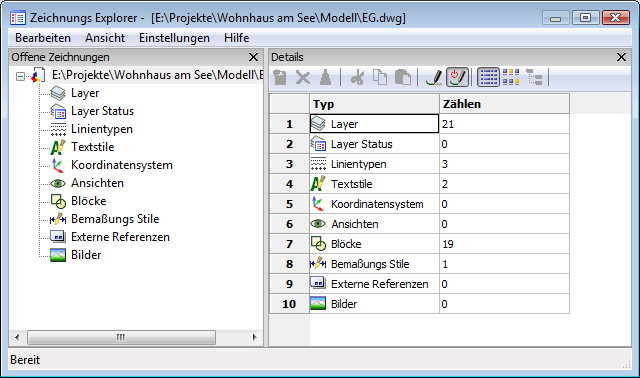Click the Paste toolbar icon
The image size is (640, 378).
pyautogui.click(x=403, y=77)
